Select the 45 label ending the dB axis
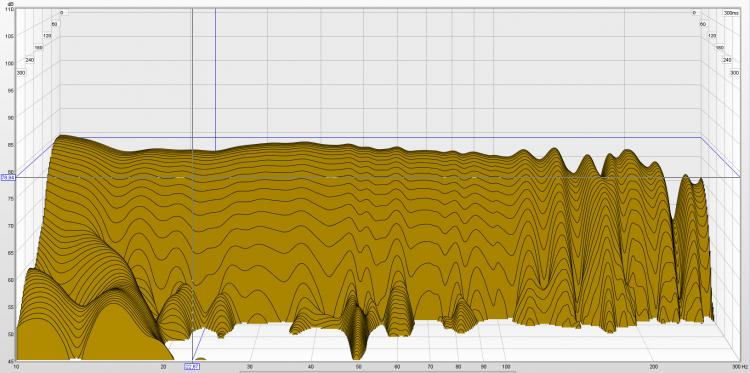750x373 pixels. [11, 361]
